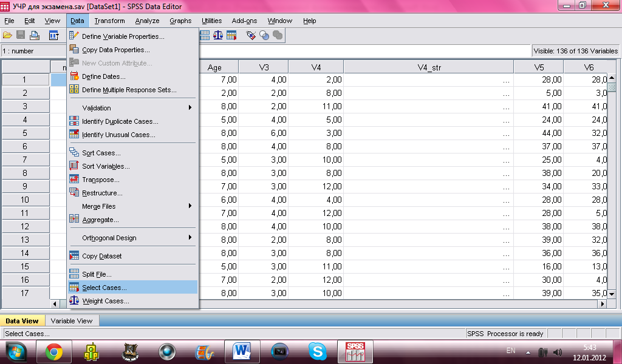Open the Window menu
The image size is (622, 364).
tap(279, 21)
